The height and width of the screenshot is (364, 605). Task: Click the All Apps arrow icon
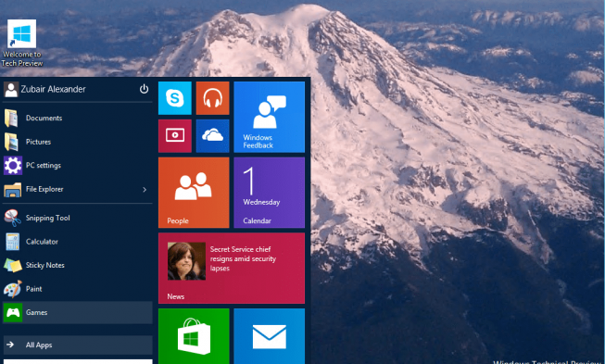pyautogui.click(x=10, y=345)
